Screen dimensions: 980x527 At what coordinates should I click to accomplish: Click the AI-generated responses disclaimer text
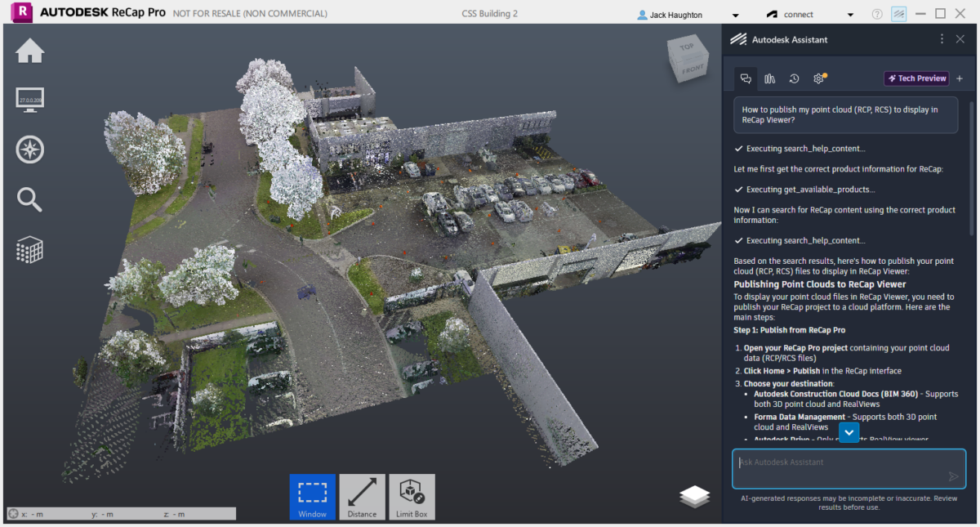(x=849, y=502)
